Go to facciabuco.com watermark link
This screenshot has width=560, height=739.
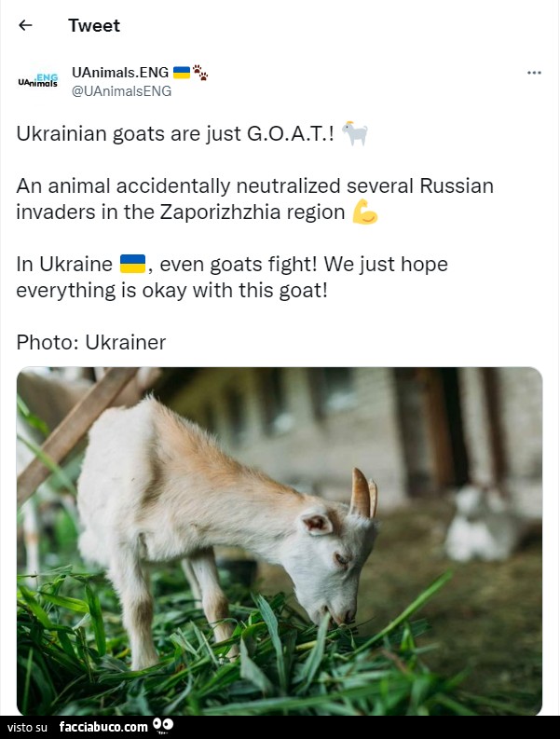pyautogui.click(x=103, y=727)
